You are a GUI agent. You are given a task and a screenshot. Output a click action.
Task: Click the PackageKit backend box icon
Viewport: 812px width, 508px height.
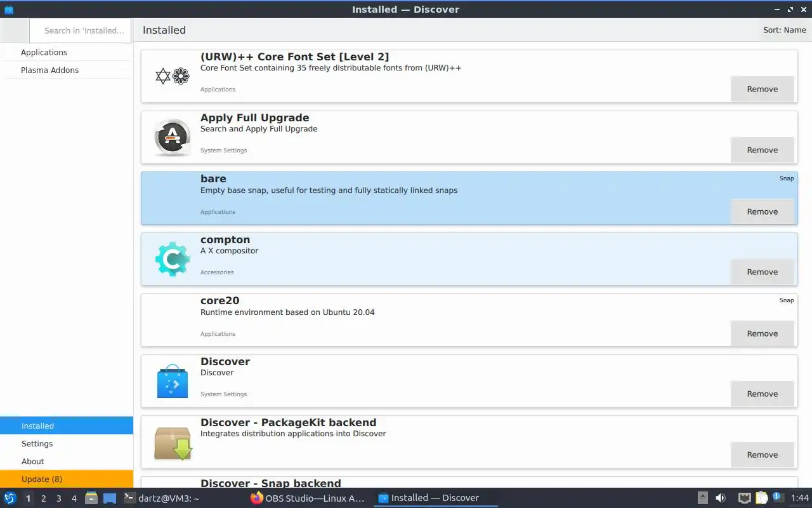(x=173, y=443)
